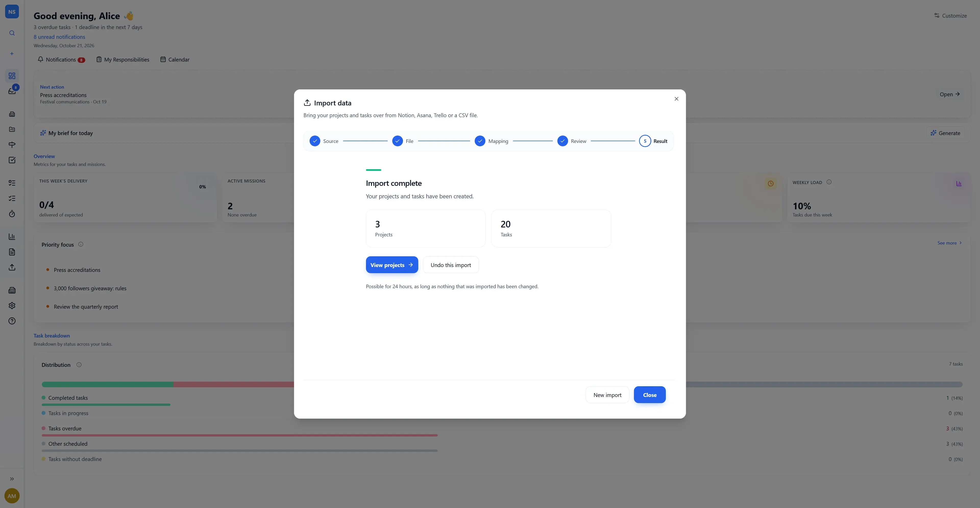Image resolution: width=980 pixels, height=508 pixels.
Task: Click the See more link
Action: click(950, 243)
